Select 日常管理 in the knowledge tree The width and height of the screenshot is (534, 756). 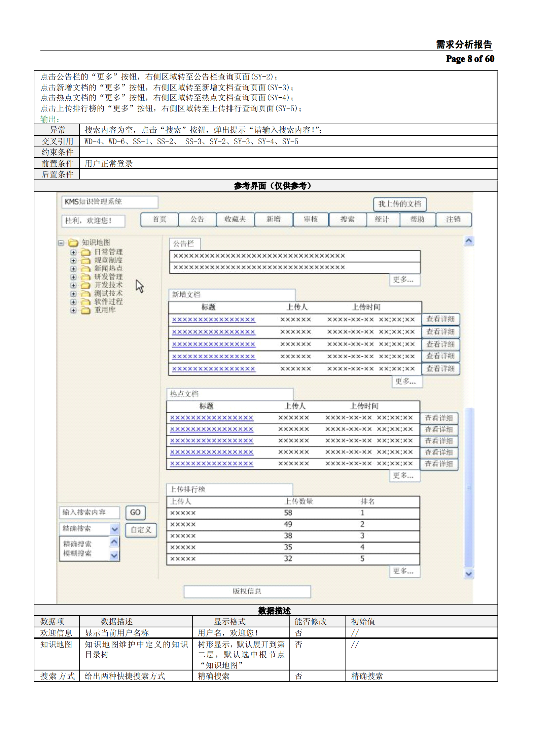[x=108, y=252]
